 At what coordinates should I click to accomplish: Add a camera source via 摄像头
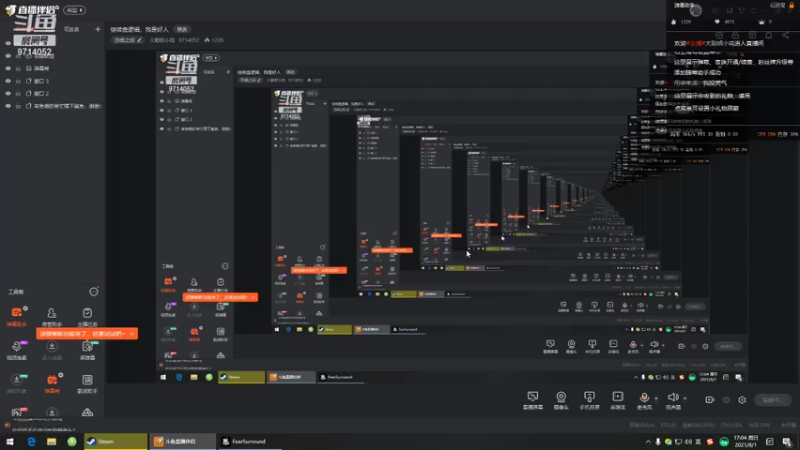point(561,400)
